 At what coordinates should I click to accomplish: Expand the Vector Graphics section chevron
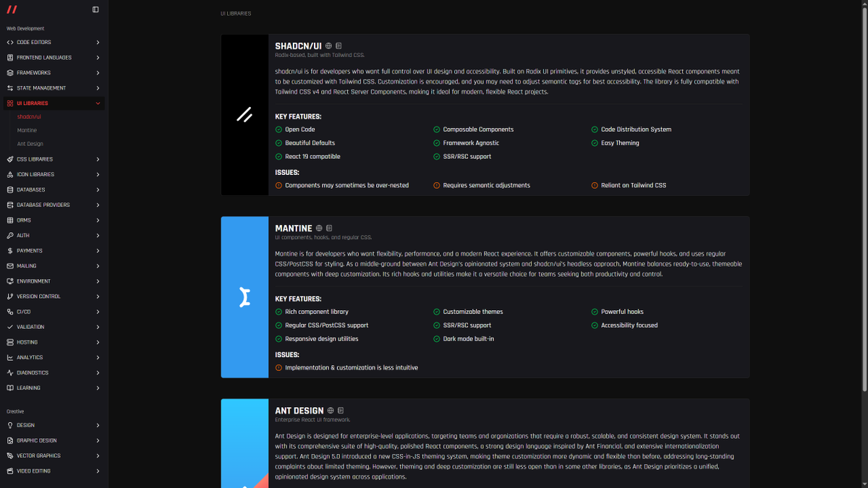[98, 455]
